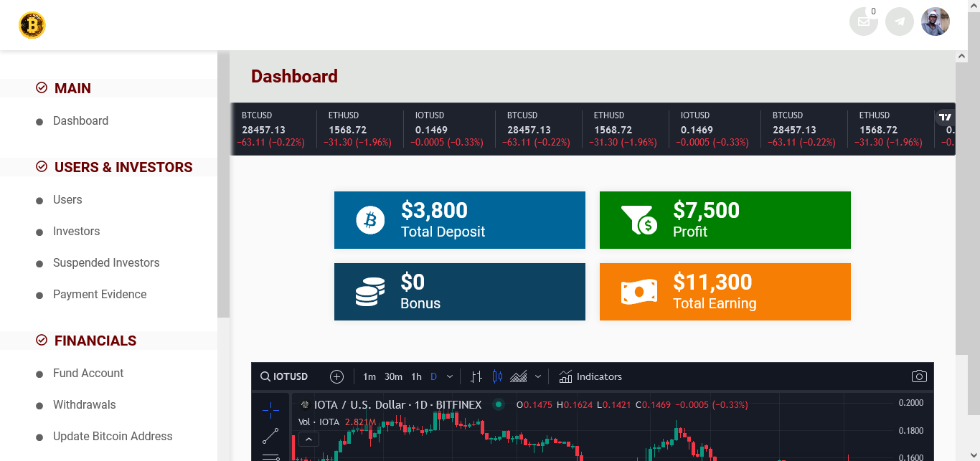980x461 pixels.
Task: Click the $7,500 Profit card
Action: tap(725, 220)
